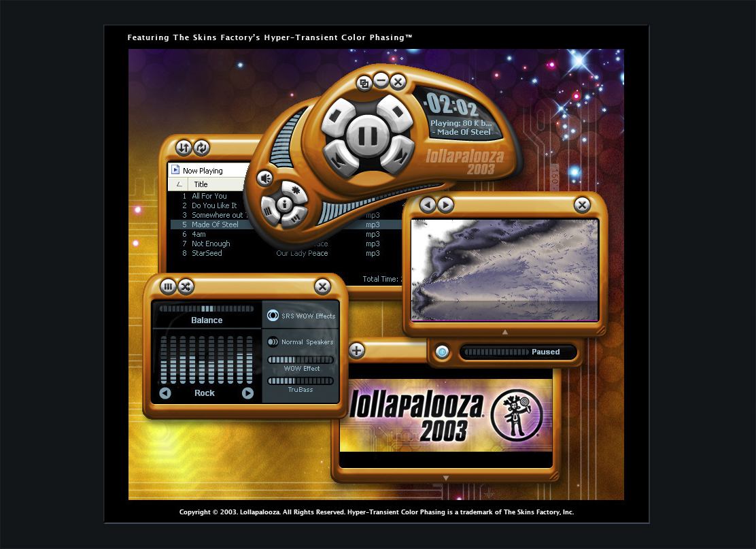Image resolution: width=756 pixels, height=549 pixels.
Task: Click the curved seek bar under the player
Action: tap(376, 201)
